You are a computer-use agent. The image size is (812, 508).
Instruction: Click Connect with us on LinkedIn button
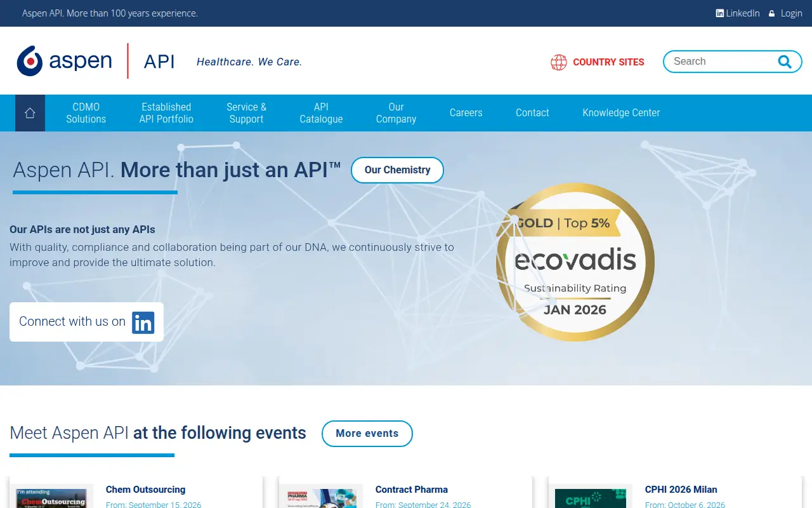pos(86,322)
